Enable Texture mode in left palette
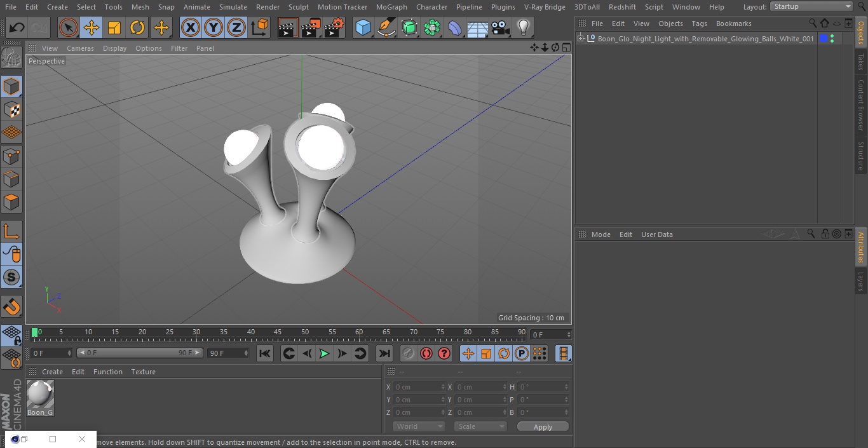The image size is (868, 448). 11,109
